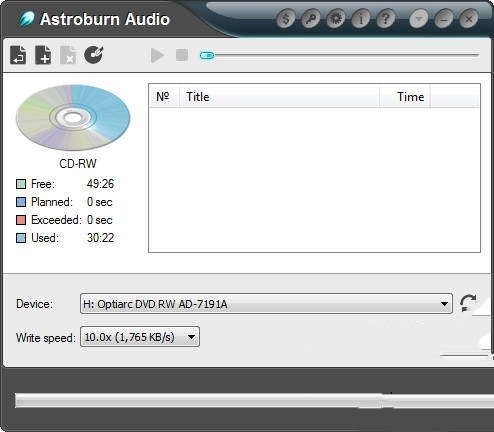Refresh the device list
494x432 pixels.
click(468, 303)
